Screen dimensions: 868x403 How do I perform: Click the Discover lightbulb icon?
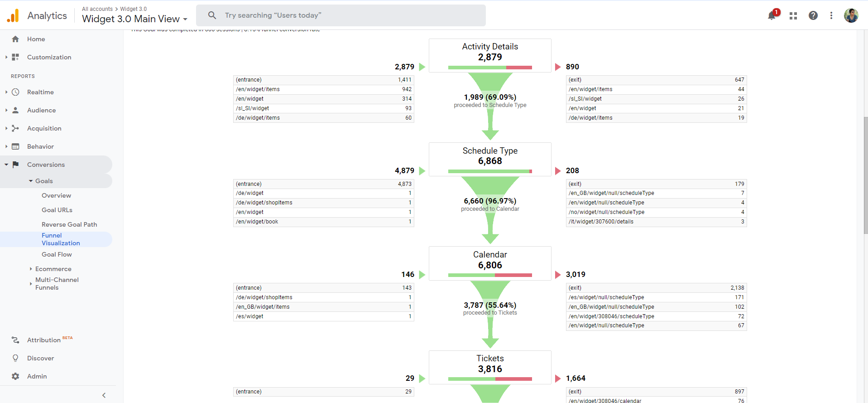pyautogui.click(x=15, y=358)
